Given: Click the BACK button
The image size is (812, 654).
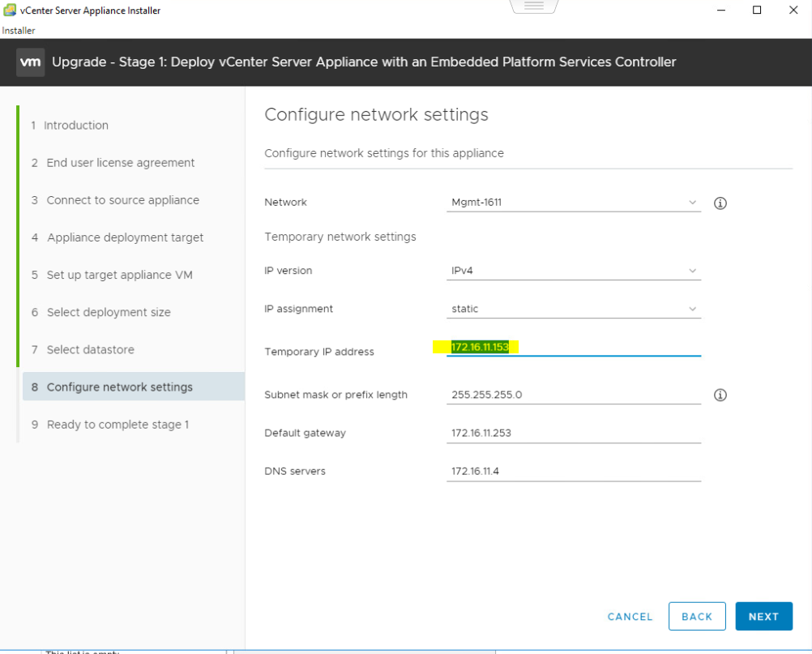Looking at the screenshot, I should click(x=697, y=616).
